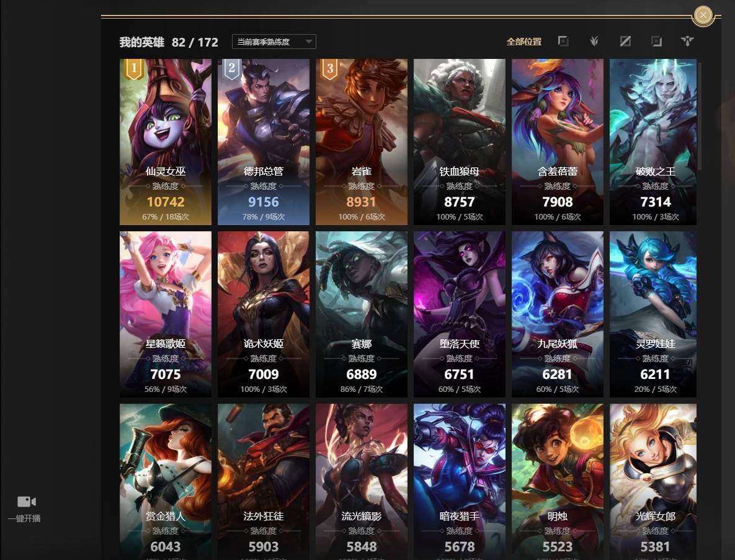Filter heroes by Top lane position icon

click(563, 41)
